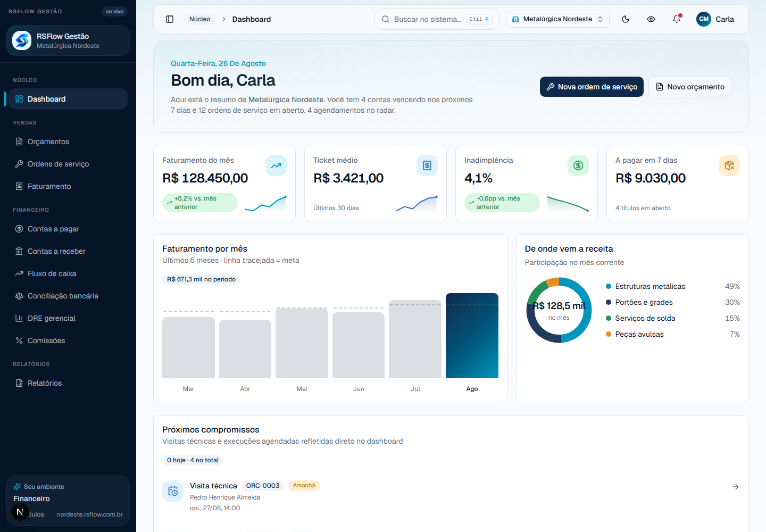Open Relatórios in the sidebar

pyautogui.click(x=68, y=383)
